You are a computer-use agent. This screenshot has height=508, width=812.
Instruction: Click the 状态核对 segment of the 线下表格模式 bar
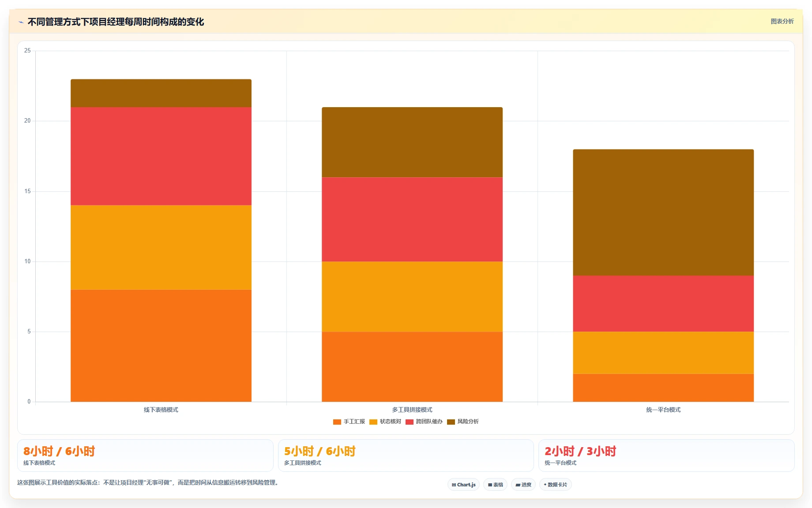[161, 247]
